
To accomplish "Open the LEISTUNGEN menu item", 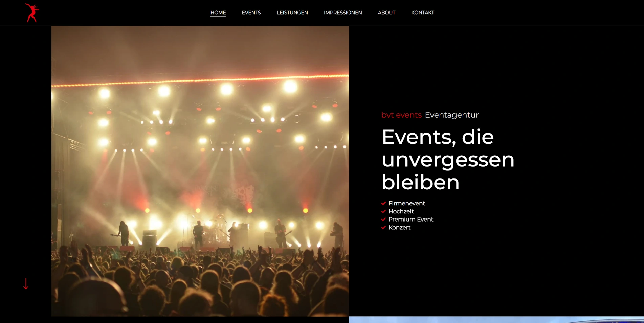I will click(292, 13).
